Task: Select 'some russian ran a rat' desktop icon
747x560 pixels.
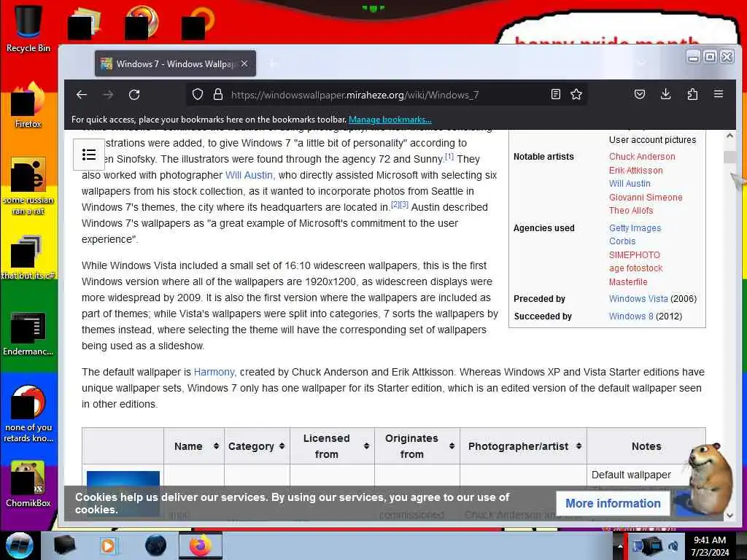Action: click(28, 186)
